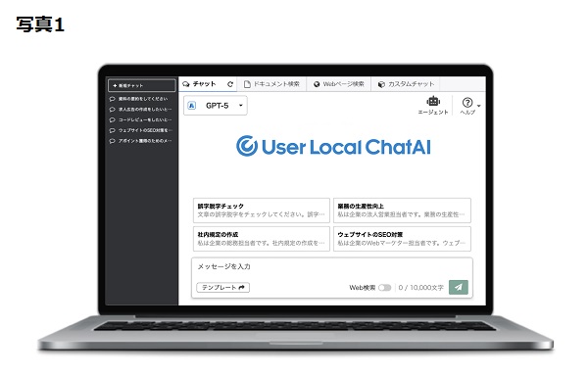The height and width of the screenshot is (374, 588).
Task: Click the User Local ChatAI logo
Action: coord(333,146)
